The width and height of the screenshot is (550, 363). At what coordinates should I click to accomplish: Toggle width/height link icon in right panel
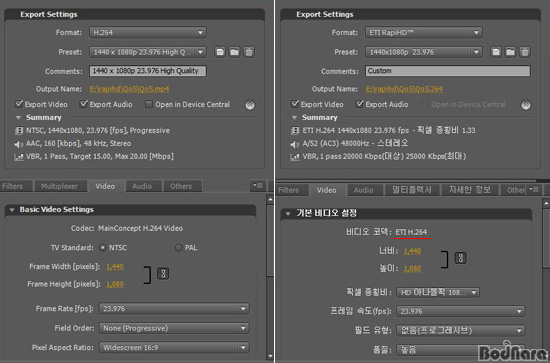(460, 258)
